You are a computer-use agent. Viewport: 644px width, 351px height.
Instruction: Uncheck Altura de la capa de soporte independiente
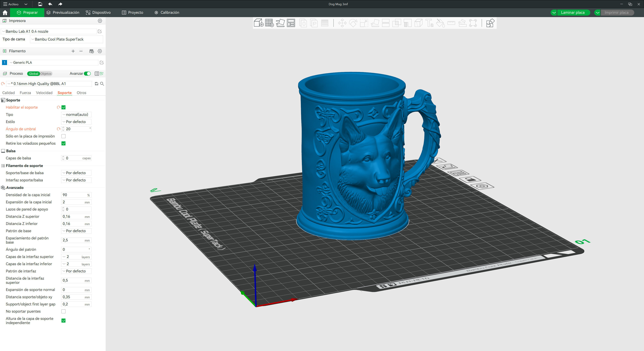(64, 320)
